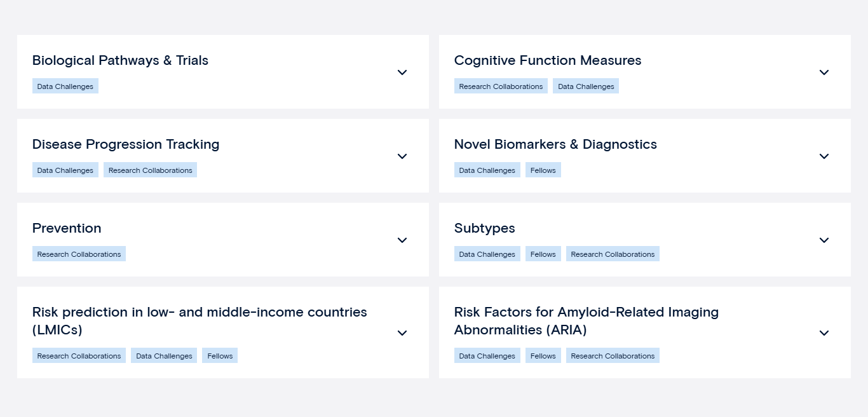The width and height of the screenshot is (868, 417).
Task: Click the Subtypes chevron arrow
Action: pos(824,240)
